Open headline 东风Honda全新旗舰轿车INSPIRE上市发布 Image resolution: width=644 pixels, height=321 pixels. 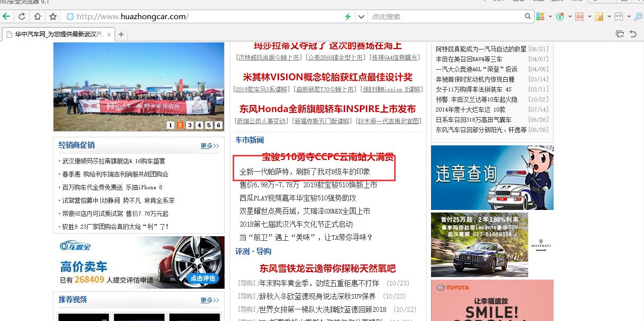click(x=328, y=109)
